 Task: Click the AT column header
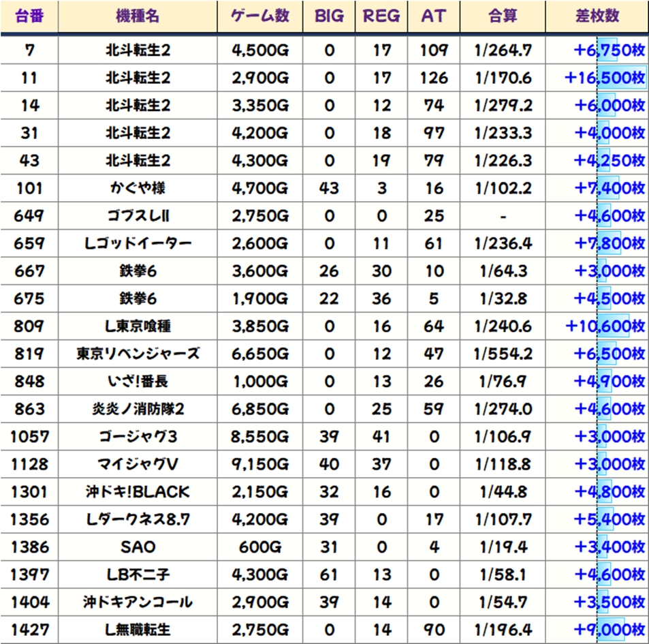(434, 16)
